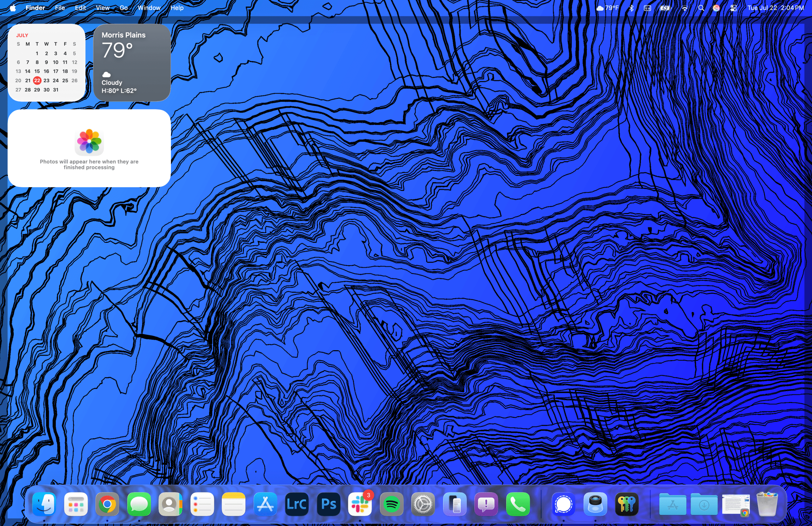Open Slack with the 3 badge
Viewport: 812px width, 526px height.
pyautogui.click(x=359, y=504)
